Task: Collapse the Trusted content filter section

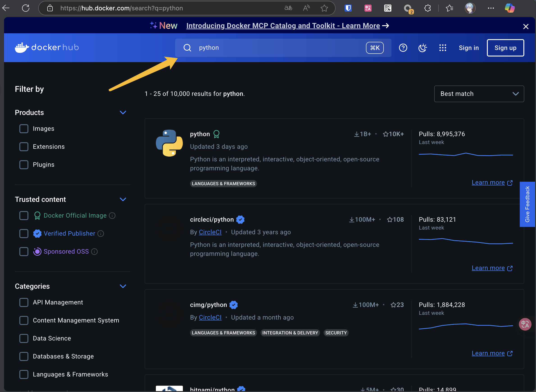Action: (123, 199)
